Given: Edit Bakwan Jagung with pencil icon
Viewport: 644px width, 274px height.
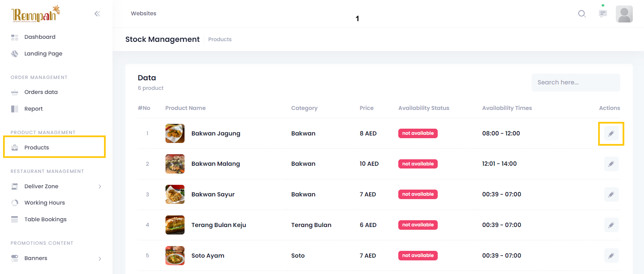Looking at the screenshot, I should click(x=611, y=133).
